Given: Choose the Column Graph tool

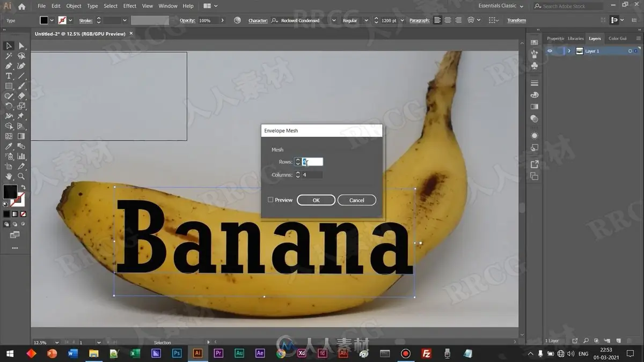Looking at the screenshot, I should tap(21, 157).
